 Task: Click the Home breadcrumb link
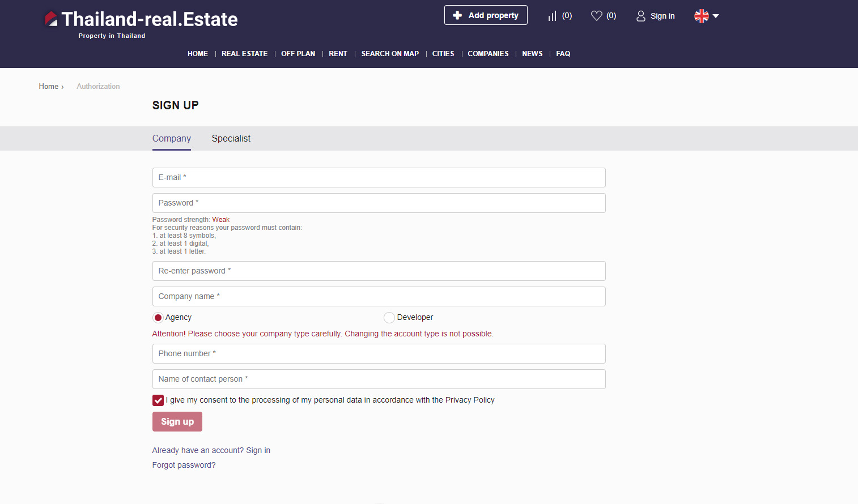49,87
